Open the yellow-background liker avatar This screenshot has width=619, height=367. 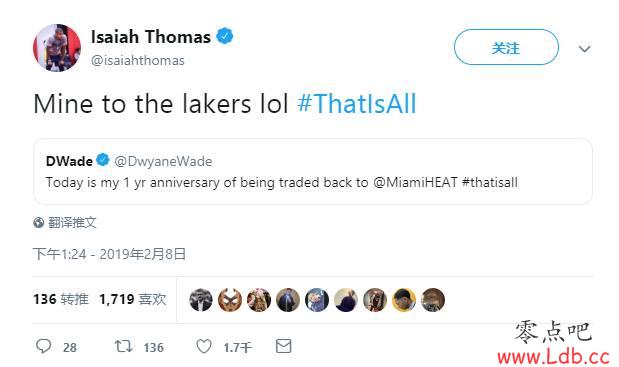click(x=404, y=300)
